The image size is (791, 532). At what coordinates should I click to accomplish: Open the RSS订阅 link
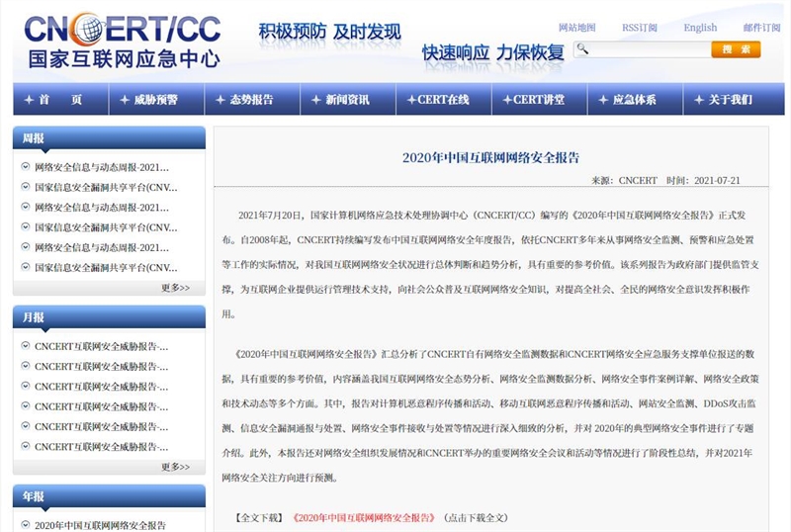tap(639, 28)
